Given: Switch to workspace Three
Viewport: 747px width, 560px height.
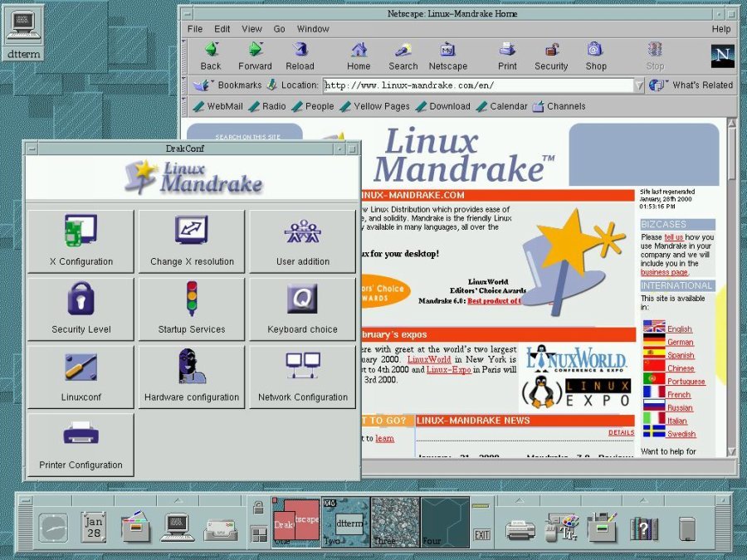Looking at the screenshot, I should point(395,522).
